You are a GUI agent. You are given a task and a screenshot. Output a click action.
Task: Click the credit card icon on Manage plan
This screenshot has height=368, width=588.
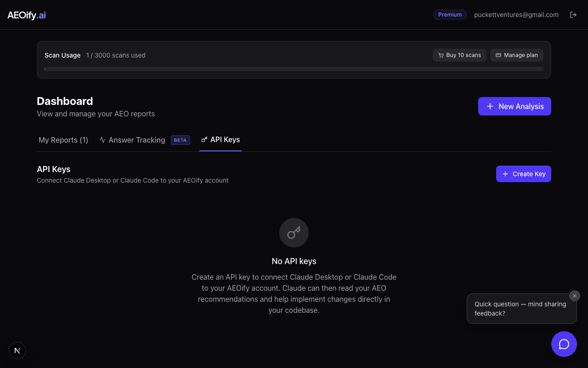[498, 55]
